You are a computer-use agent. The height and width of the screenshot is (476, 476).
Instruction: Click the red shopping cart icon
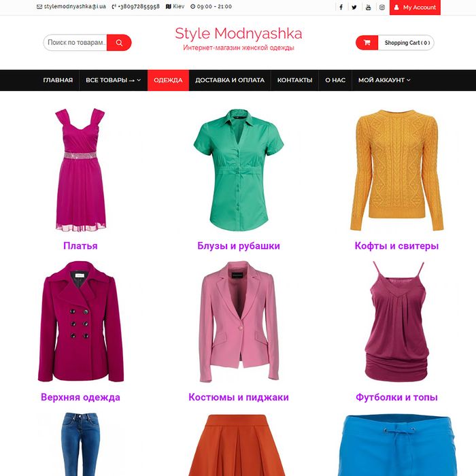367,42
